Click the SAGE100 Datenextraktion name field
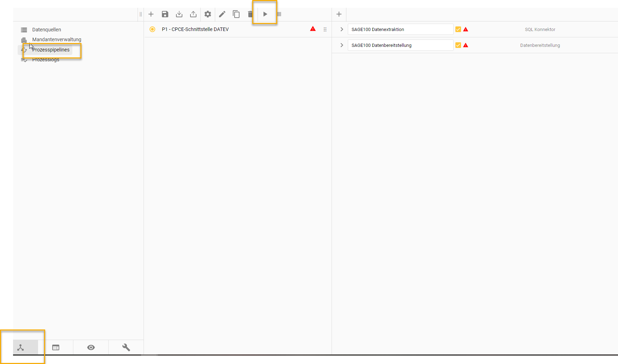This screenshot has height=364, width=618. point(400,29)
